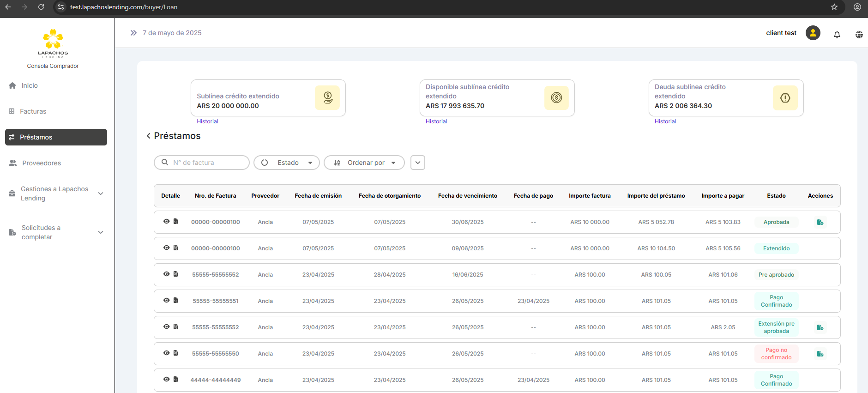Click document icon for invoice 44444-44444449
This screenshot has height=393, width=868.
[176, 380]
